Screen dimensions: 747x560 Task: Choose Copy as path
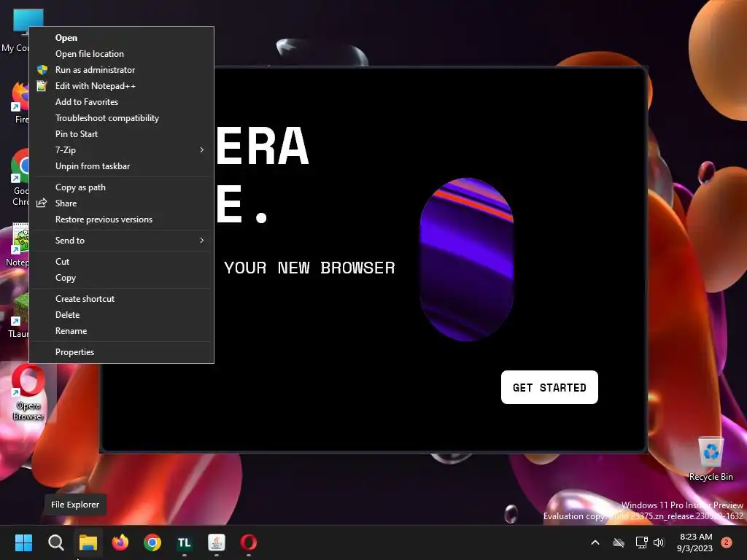tap(122, 187)
